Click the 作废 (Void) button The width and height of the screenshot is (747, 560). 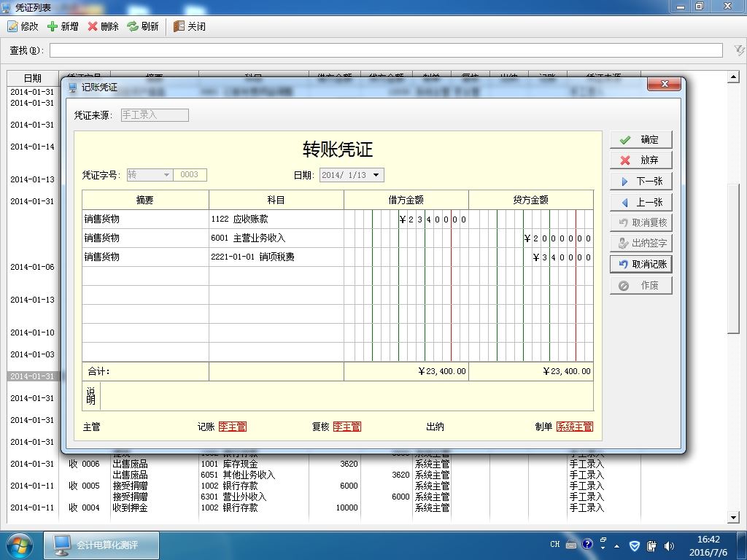click(640, 285)
